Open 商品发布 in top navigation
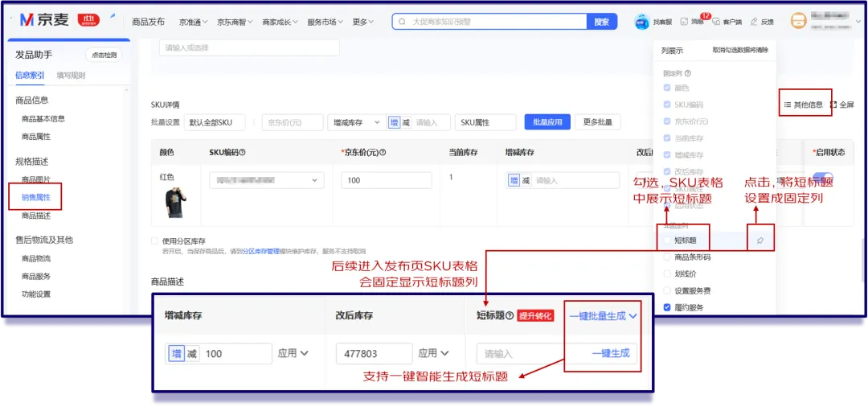 tap(148, 22)
